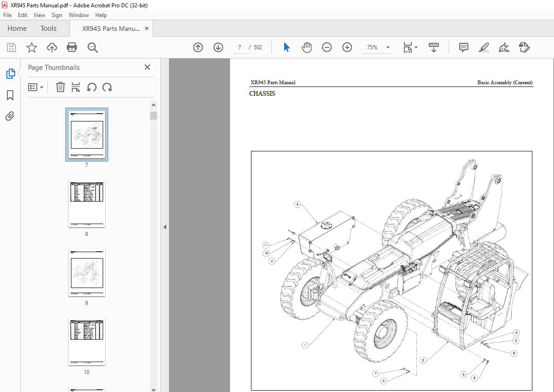Open the Help menu
554x392 pixels.
coord(101,15)
